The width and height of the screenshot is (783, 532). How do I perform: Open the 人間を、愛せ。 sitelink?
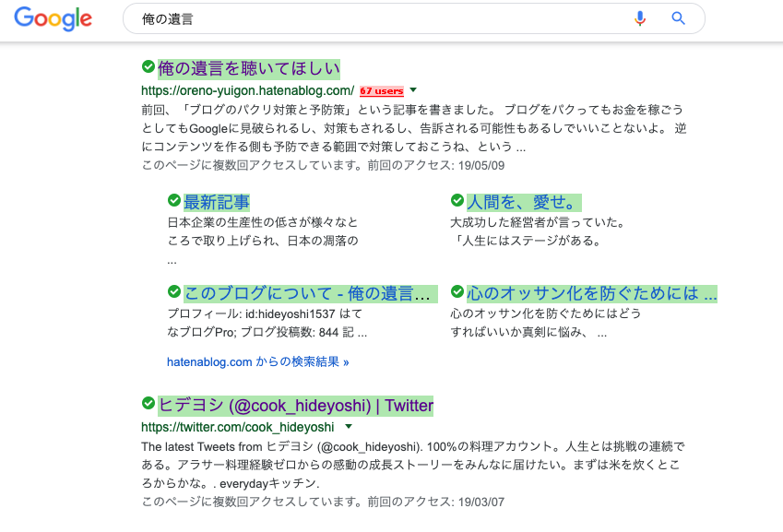526,201
